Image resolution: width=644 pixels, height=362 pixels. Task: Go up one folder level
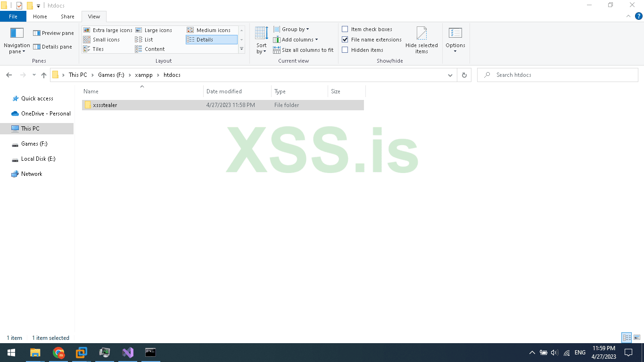pos(44,75)
